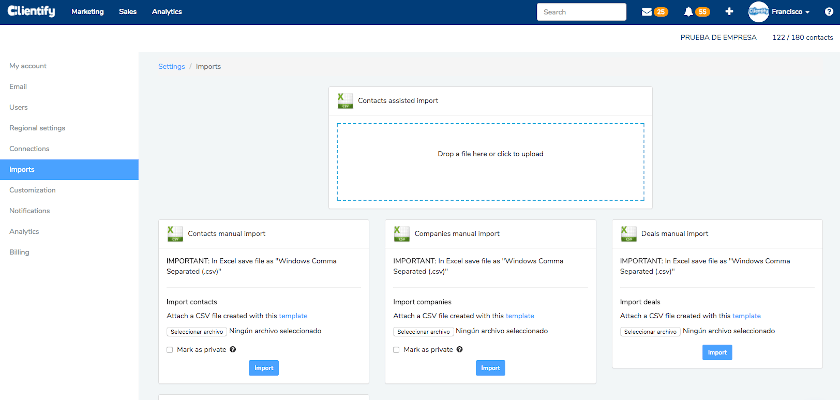Click the 122 / 160 contacts counter
This screenshot has width=840, height=400.
click(x=802, y=37)
